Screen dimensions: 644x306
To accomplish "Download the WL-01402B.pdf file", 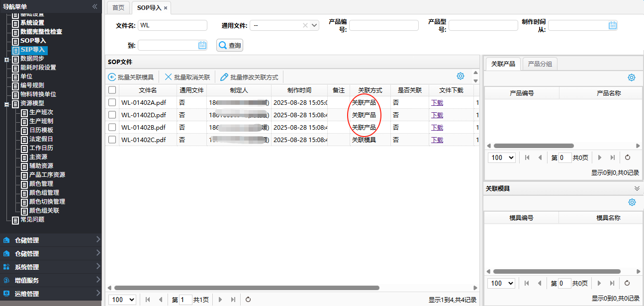I will [x=437, y=127].
